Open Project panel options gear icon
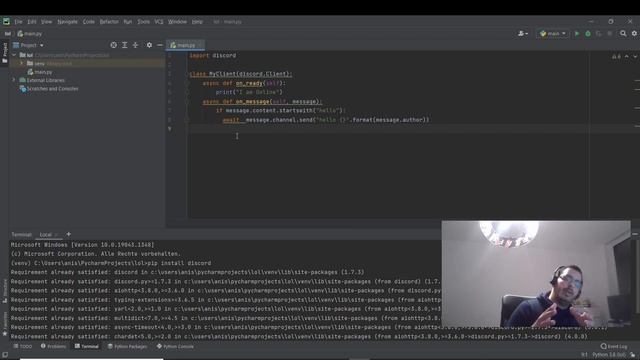The image size is (640, 360). 149,45
